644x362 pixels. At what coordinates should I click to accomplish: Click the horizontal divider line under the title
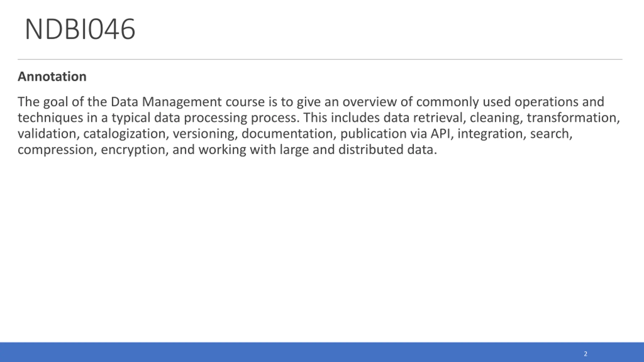320,59
